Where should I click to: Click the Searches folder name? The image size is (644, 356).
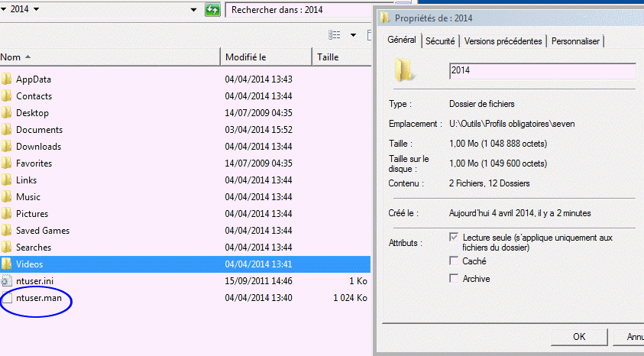click(x=34, y=248)
